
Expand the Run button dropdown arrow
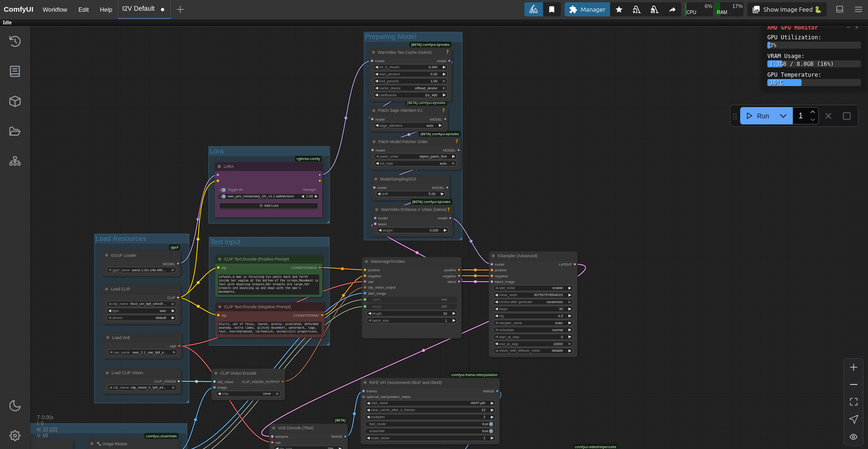pos(783,116)
